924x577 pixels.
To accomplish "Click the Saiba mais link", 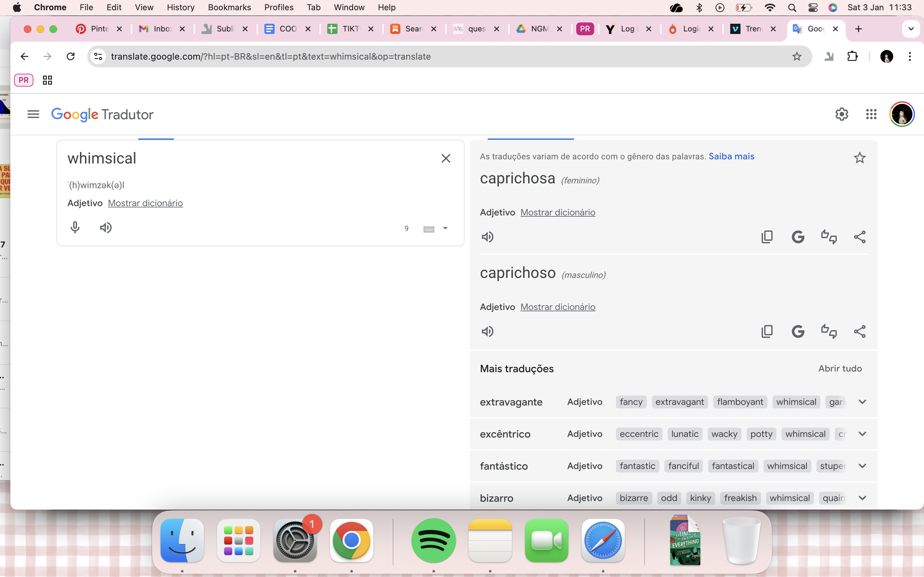I will (x=731, y=156).
